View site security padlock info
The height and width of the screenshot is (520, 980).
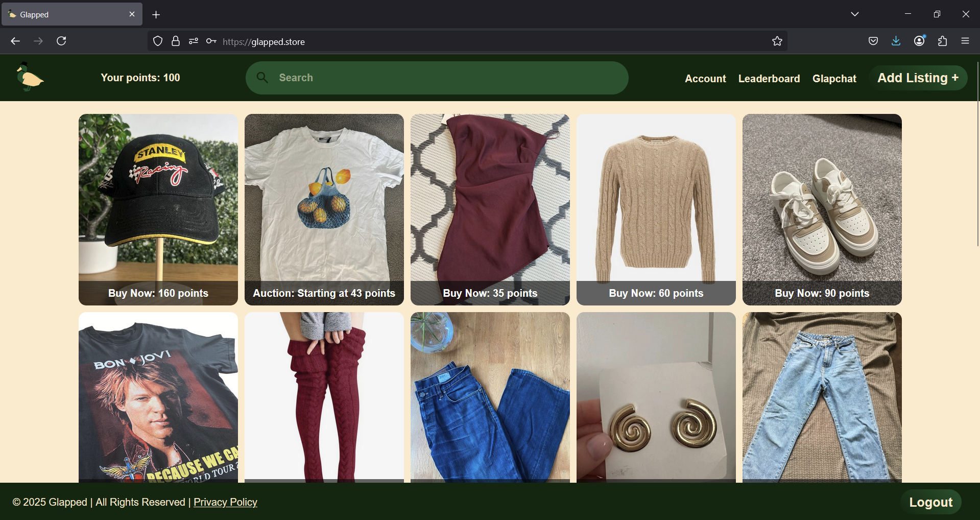[x=176, y=41]
